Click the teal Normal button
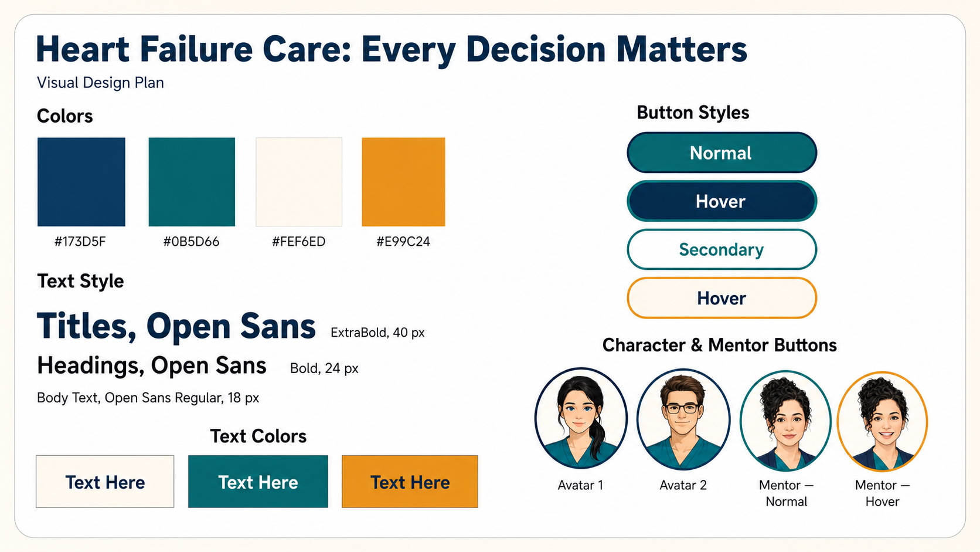Viewport: 980px width, 552px height. pyautogui.click(x=722, y=153)
